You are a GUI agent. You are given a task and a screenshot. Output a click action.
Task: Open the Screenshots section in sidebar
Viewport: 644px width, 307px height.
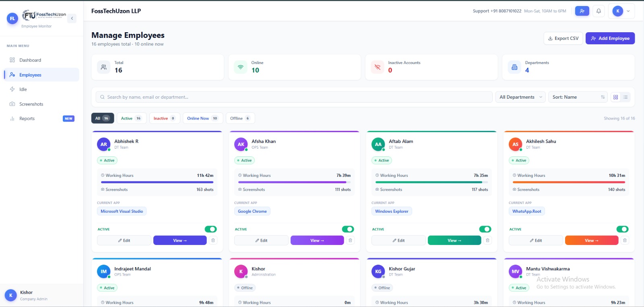pyautogui.click(x=41, y=104)
